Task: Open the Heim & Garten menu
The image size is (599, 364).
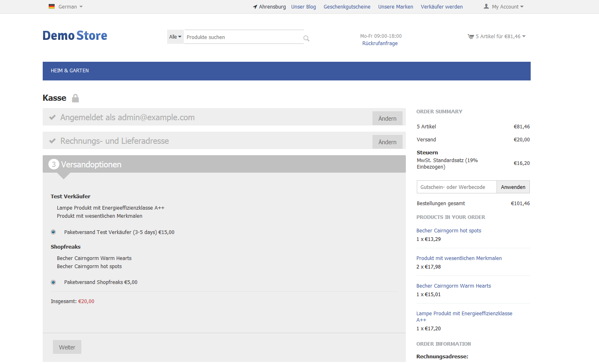Action: (x=70, y=71)
